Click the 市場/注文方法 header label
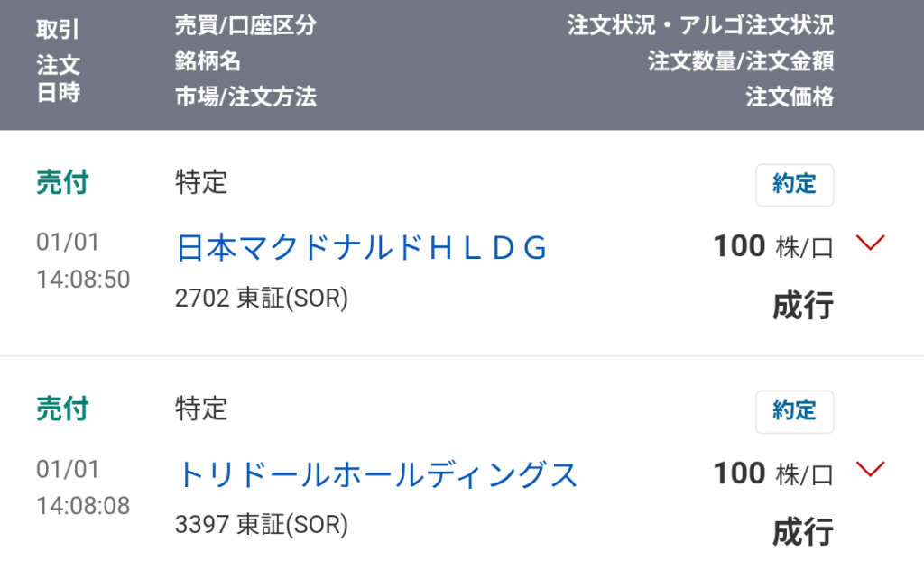This screenshot has width=924, height=579. coord(245,96)
